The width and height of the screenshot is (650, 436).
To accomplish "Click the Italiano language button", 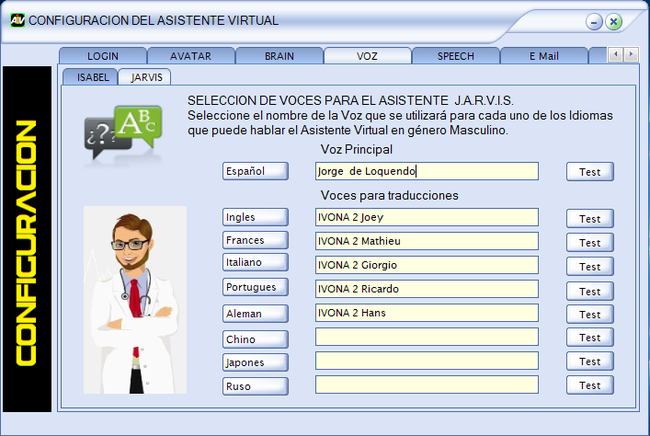I will tap(255, 262).
